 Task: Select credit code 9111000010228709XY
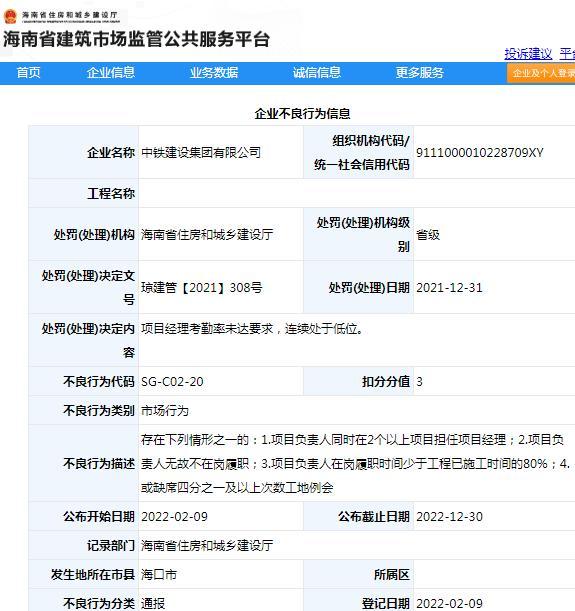(480, 152)
